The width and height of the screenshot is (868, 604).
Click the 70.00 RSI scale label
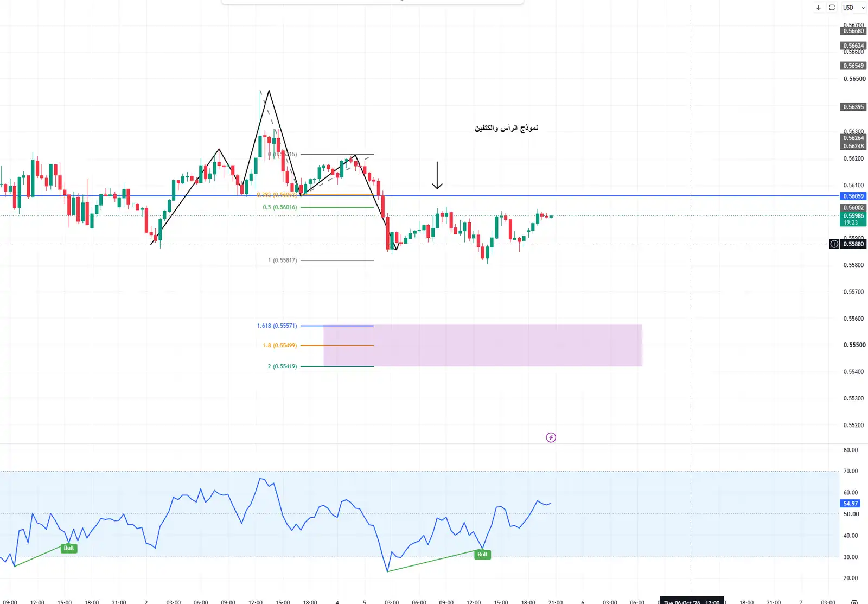tap(851, 471)
